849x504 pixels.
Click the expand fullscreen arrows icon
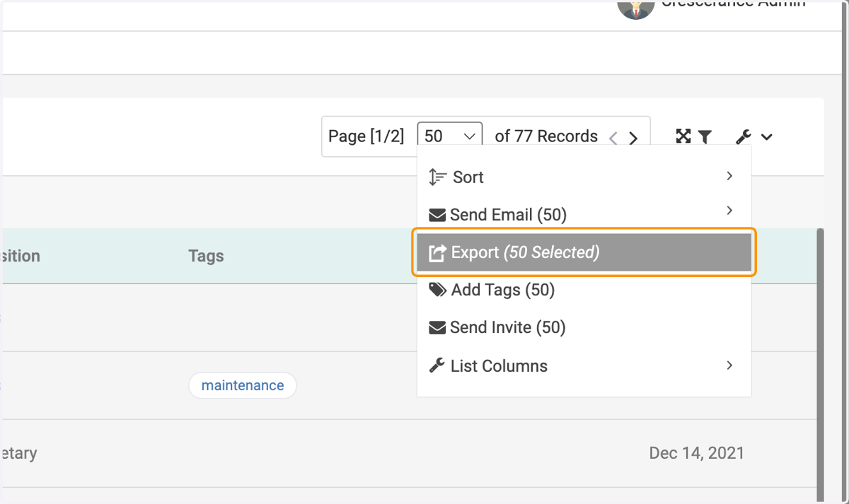683,136
